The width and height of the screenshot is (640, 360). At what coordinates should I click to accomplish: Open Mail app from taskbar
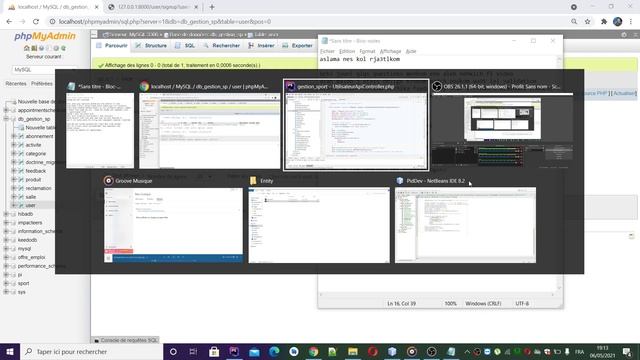pyautogui.click(x=254, y=351)
